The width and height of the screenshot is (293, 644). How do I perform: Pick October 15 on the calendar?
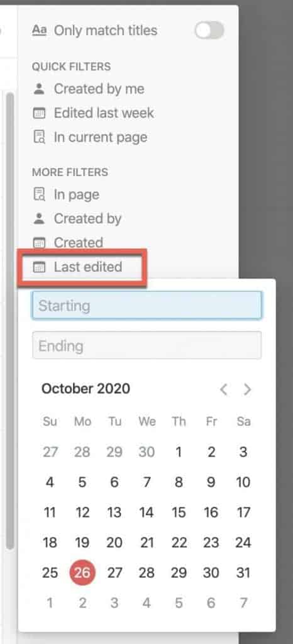click(179, 513)
